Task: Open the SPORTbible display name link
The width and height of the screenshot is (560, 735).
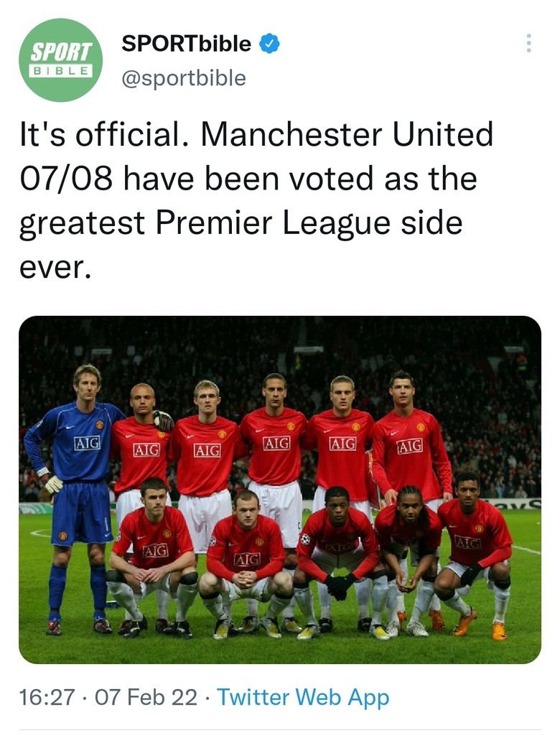Action: tap(186, 45)
